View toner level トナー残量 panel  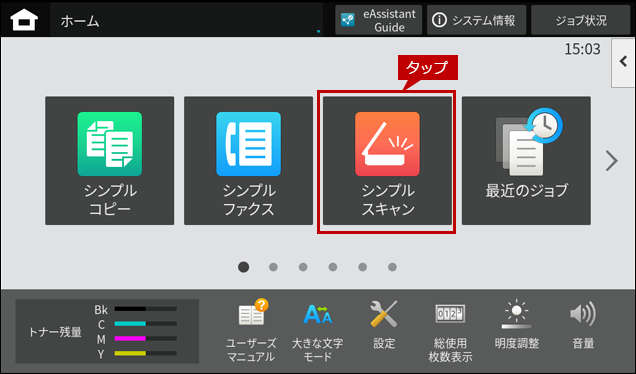pos(107,331)
